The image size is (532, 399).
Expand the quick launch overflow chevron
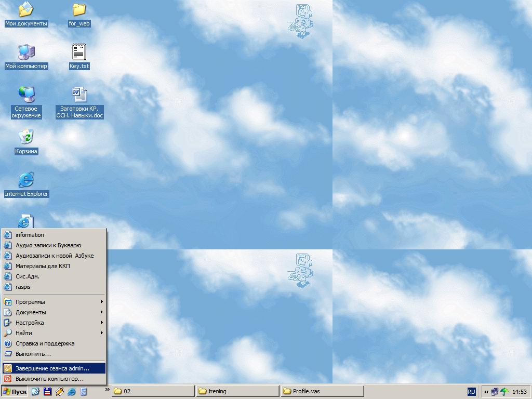[x=107, y=390]
